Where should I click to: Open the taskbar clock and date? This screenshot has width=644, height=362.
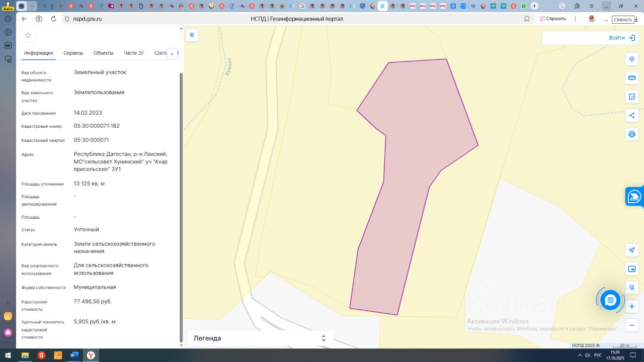click(615, 355)
